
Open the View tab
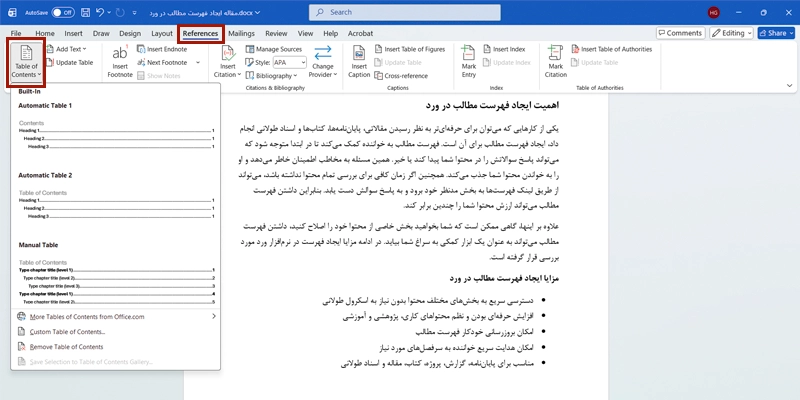point(305,33)
